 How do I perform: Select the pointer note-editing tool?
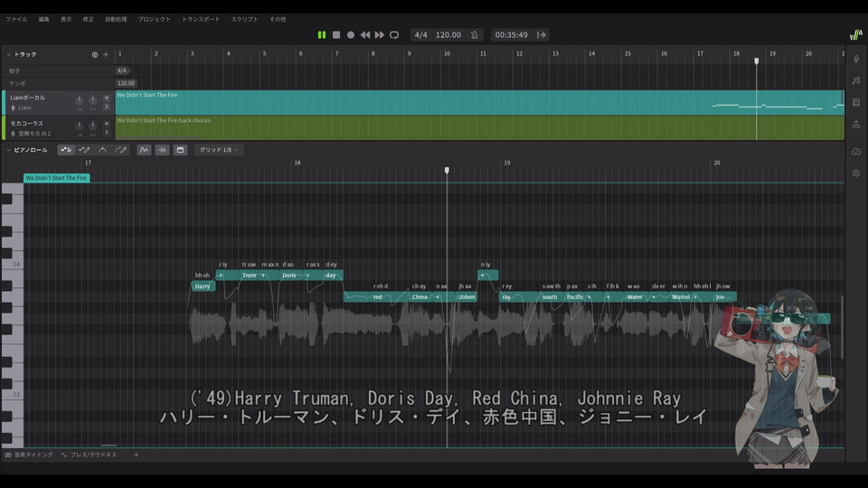(x=66, y=150)
